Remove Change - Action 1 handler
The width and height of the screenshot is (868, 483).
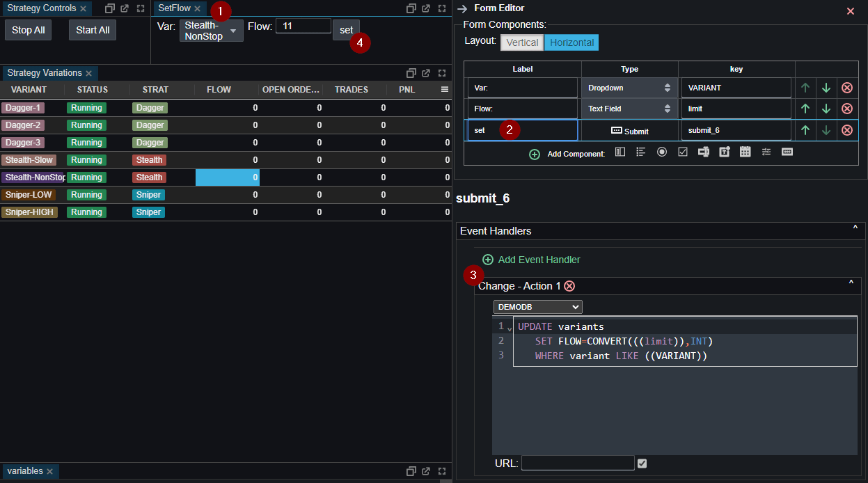569,286
